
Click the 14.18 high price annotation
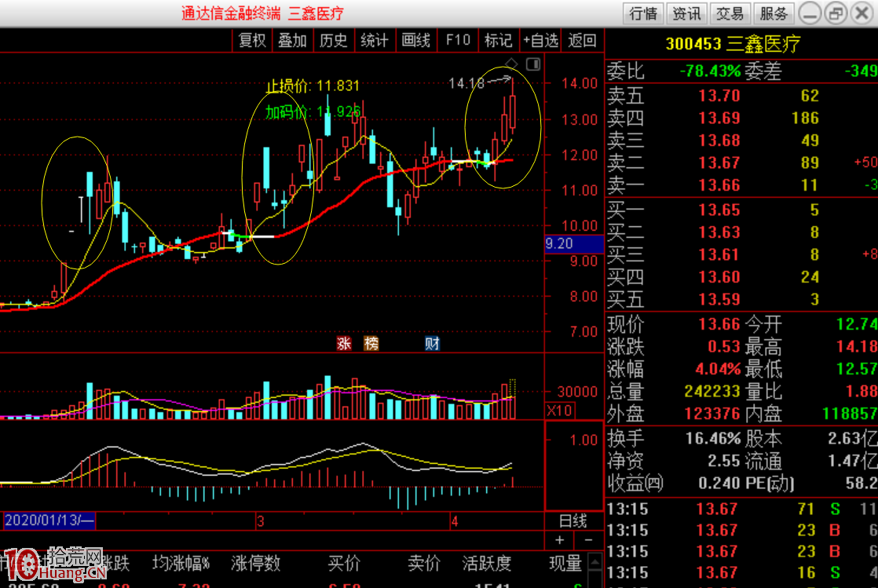point(466,84)
